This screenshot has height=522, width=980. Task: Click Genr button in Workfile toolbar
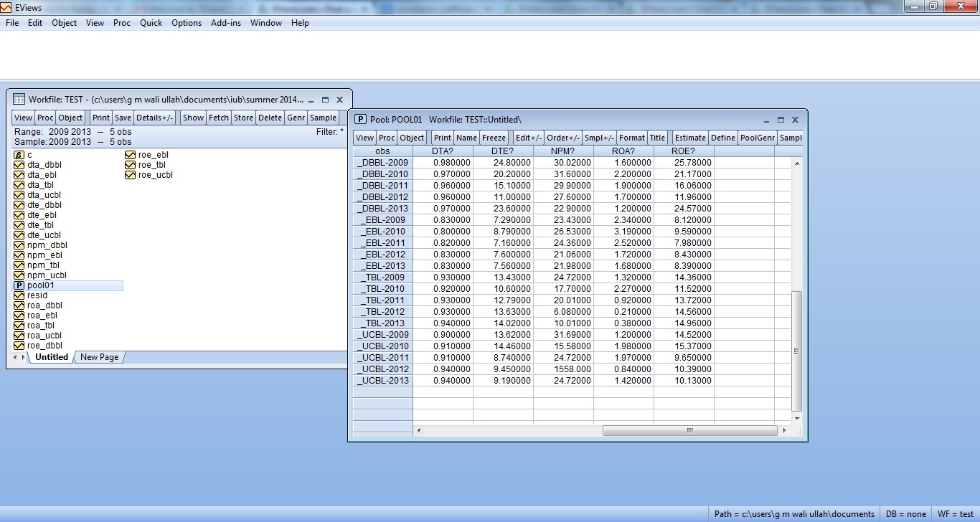[x=296, y=118]
